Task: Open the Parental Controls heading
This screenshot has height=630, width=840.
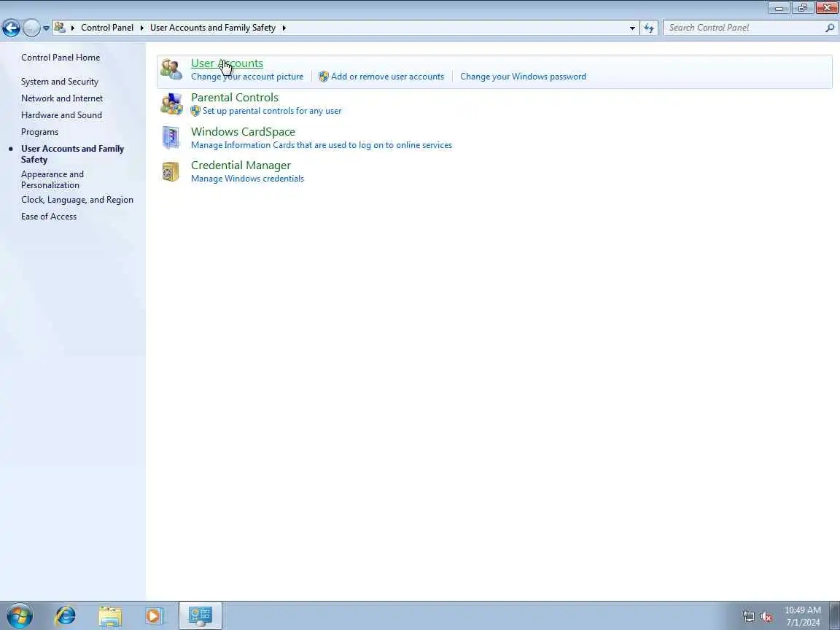Action: 235,98
